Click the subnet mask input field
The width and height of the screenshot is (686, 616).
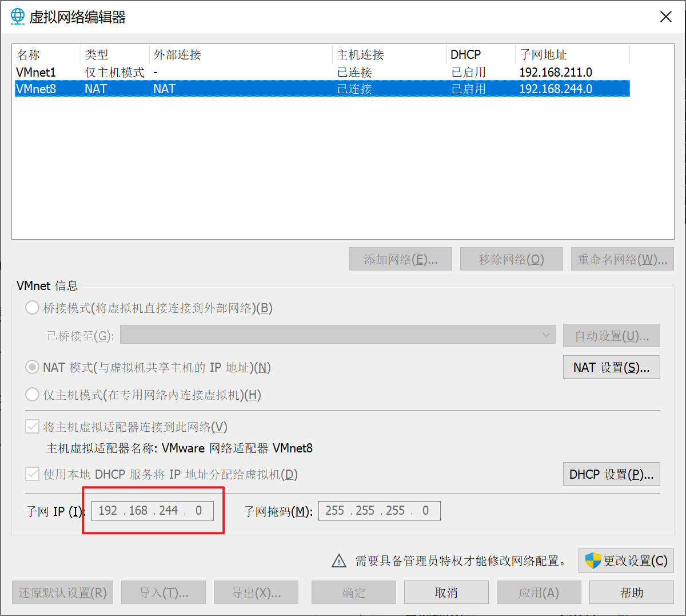click(x=379, y=511)
